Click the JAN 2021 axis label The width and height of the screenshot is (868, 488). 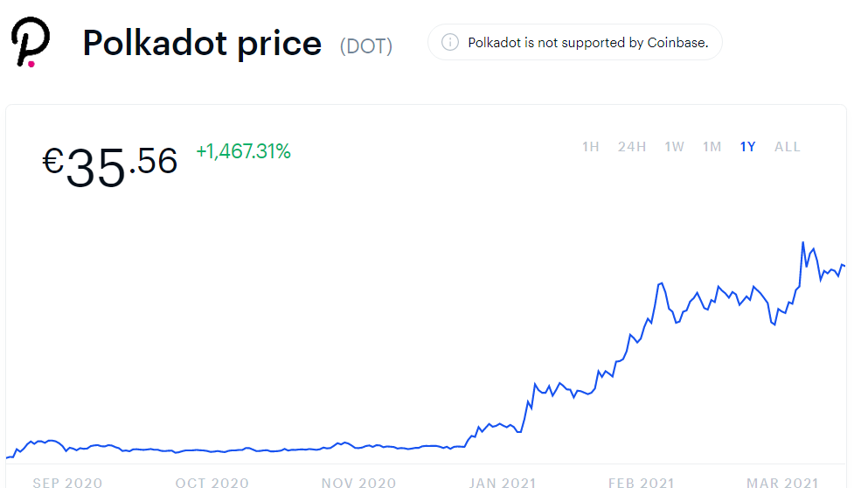tap(501, 482)
